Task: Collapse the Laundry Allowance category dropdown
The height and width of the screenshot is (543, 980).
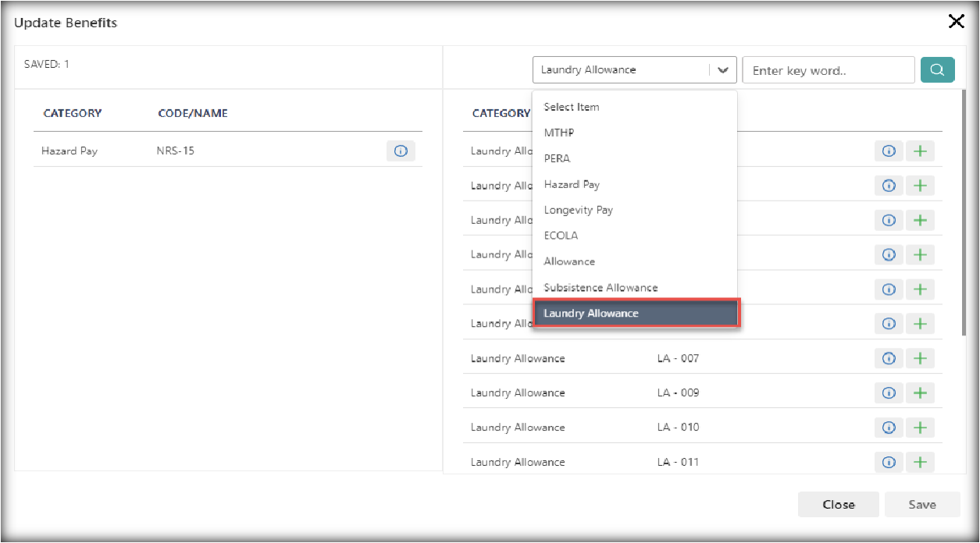Action: 621,70
